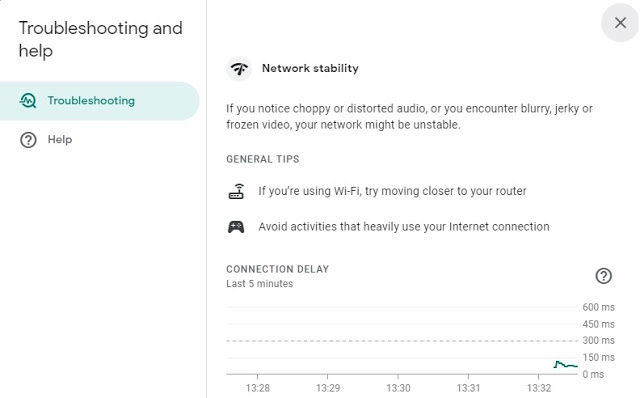This screenshot has height=398, width=640.
Task: Click the 13:32 time marker on graph axis
Action: point(539,388)
